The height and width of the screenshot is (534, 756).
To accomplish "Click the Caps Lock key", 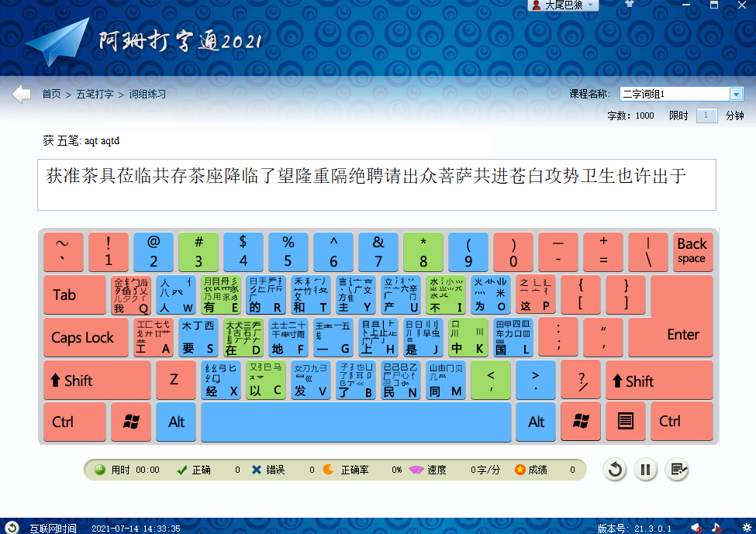I will [x=86, y=337].
